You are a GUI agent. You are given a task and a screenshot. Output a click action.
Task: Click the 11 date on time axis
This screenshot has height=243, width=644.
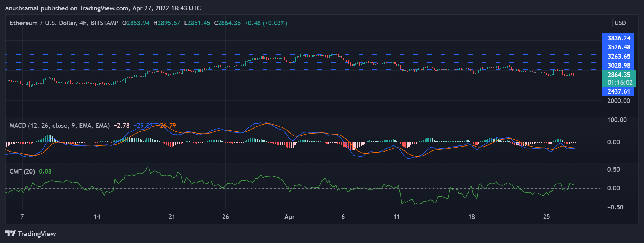click(x=396, y=217)
